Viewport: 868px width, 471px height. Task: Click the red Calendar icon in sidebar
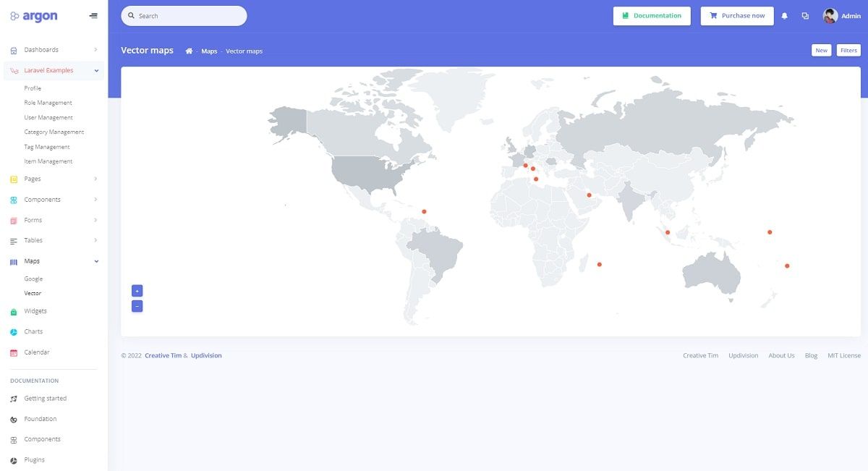[x=14, y=352]
